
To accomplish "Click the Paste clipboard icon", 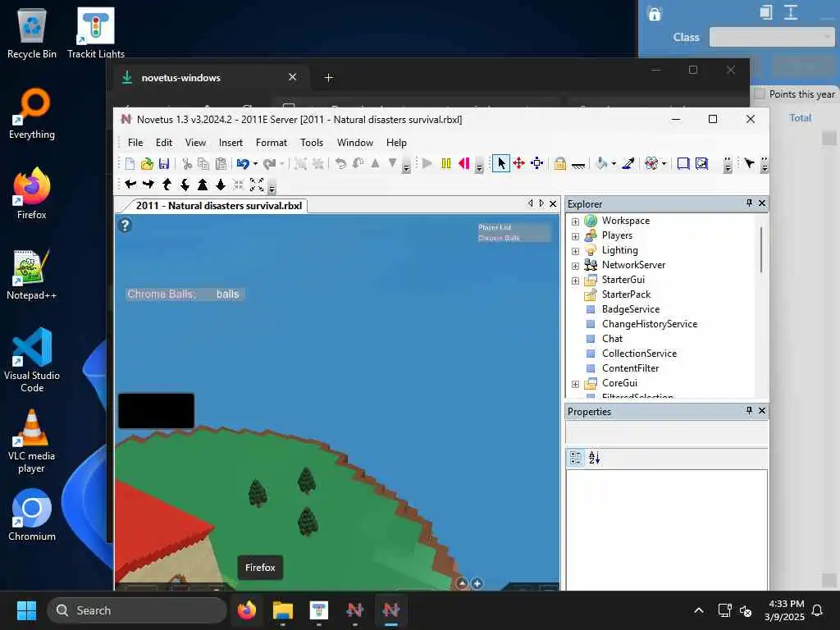I will point(221,164).
